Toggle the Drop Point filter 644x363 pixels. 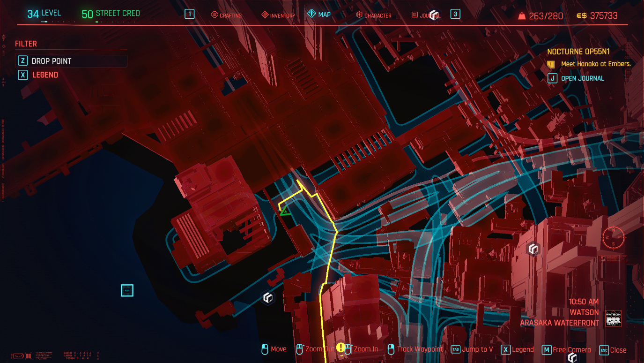tap(72, 61)
